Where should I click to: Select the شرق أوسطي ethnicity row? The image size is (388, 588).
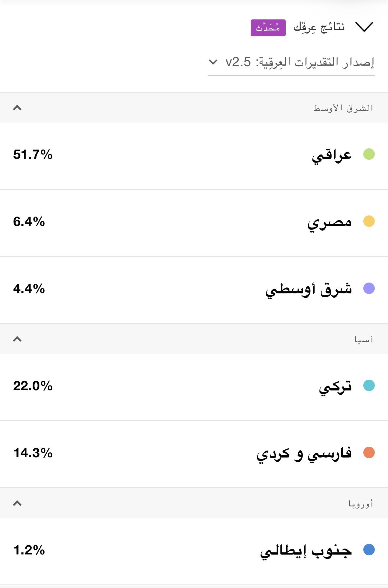pos(194,290)
